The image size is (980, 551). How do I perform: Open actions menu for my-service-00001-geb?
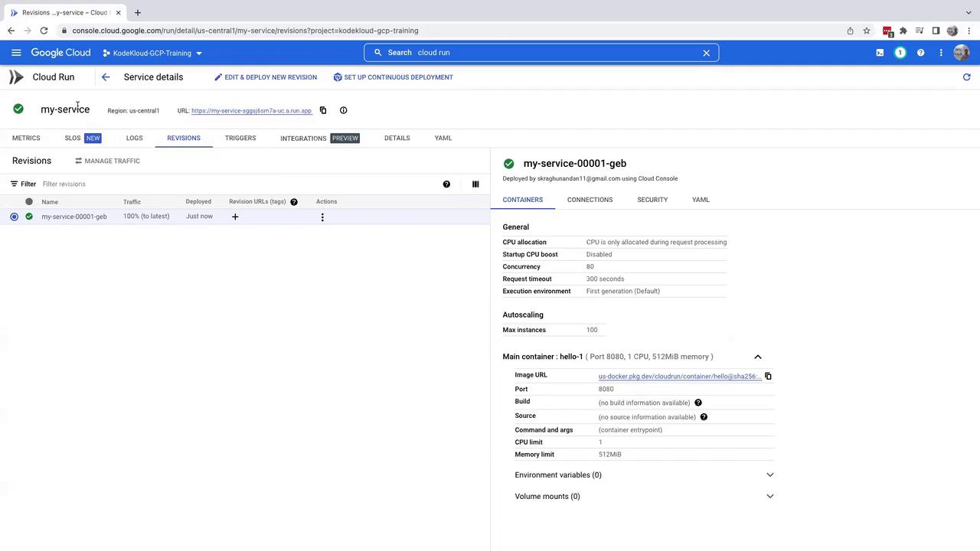click(322, 217)
